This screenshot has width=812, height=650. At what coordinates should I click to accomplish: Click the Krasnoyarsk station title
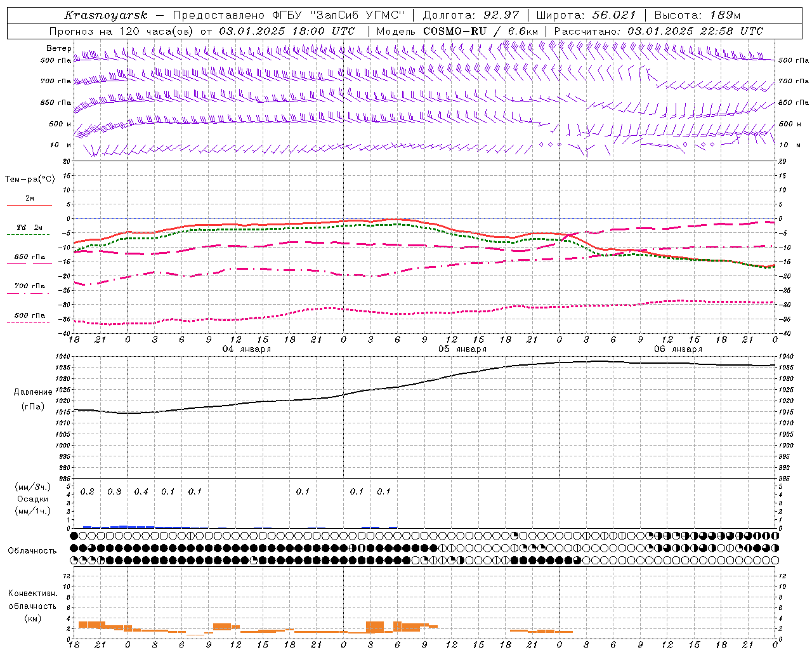coord(105,15)
